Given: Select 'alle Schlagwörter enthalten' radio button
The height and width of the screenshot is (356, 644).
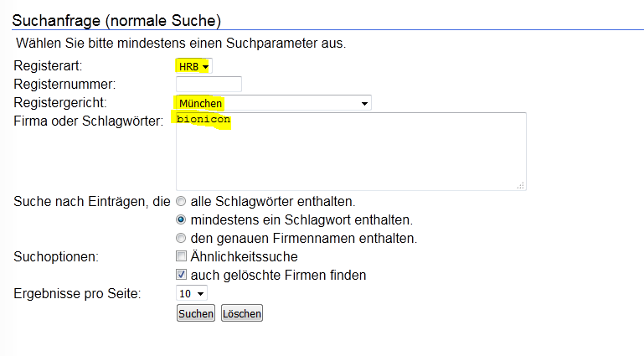Looking at the screenshot, I should [181, 202].
